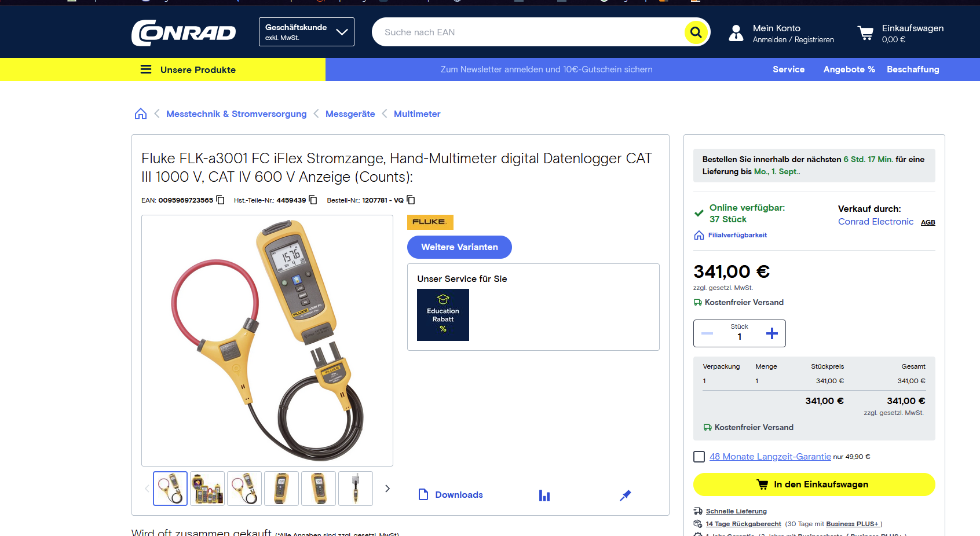
Task: Click the yellow search magnifier button
Action: coord(696,32)
